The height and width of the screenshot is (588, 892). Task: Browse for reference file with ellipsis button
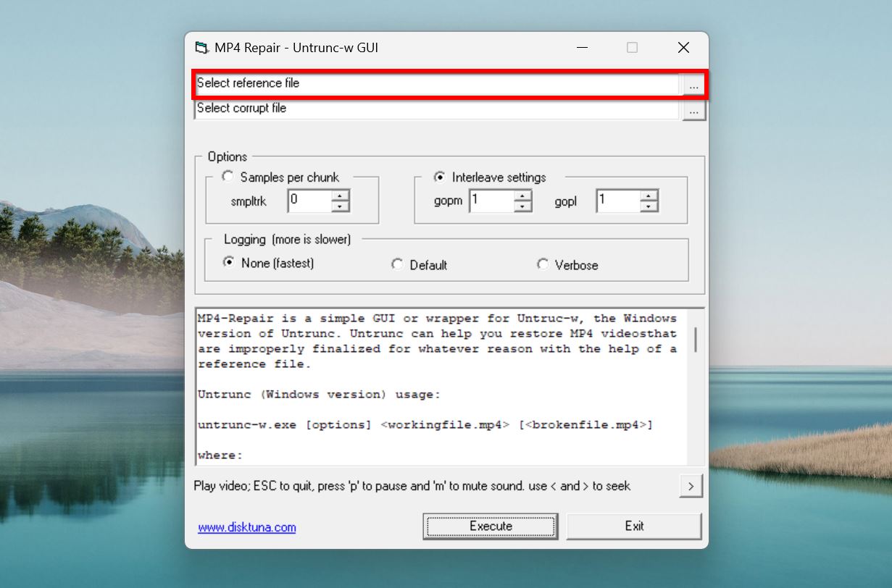pyautogui.click(x=693, y=85)
